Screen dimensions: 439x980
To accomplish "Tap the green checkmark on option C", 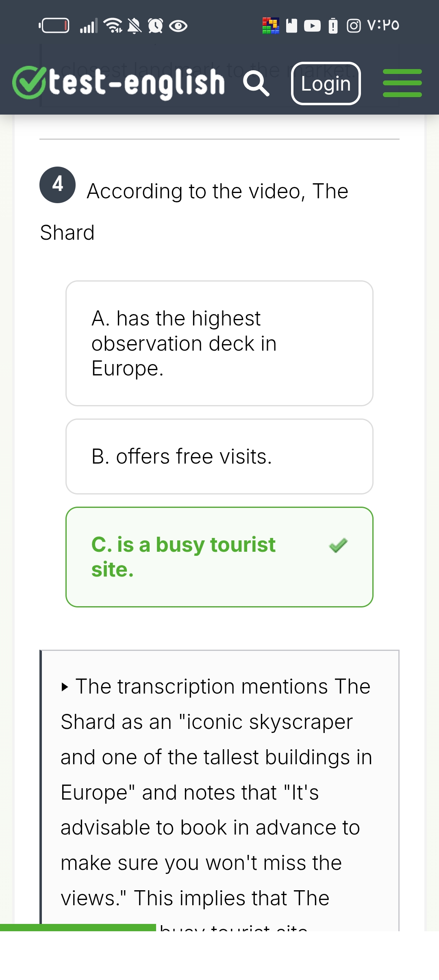I will [338, 545].
